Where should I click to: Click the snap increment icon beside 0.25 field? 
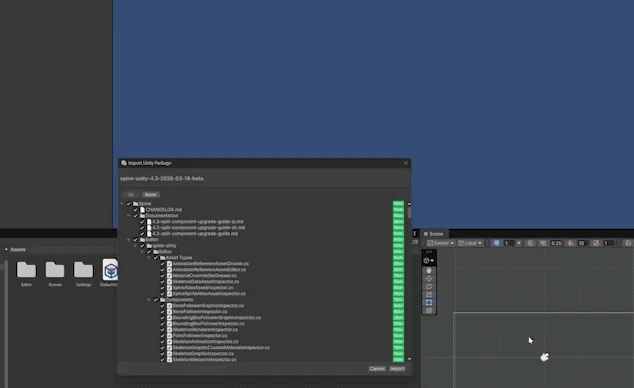[x=543, y=243]
